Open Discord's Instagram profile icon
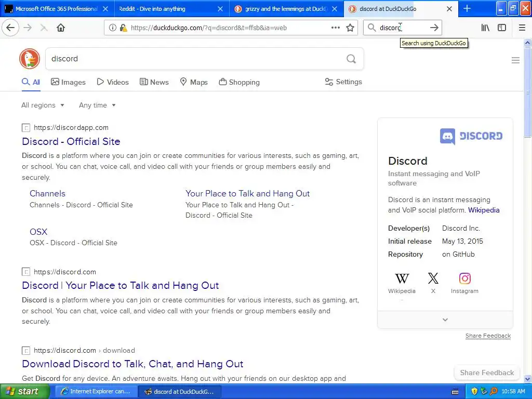532x399 pixels. click(465, 278)
